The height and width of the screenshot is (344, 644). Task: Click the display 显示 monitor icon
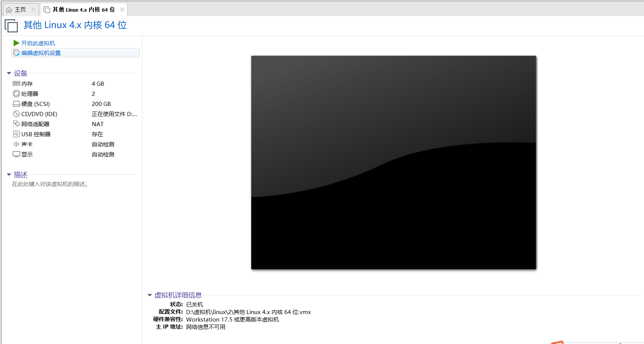coord(16,154)
